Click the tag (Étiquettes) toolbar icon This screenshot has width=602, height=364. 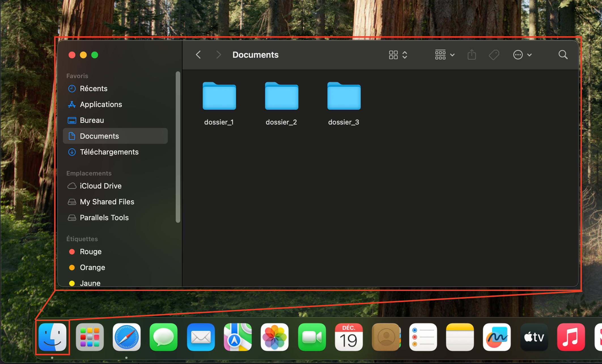[494, 55]
